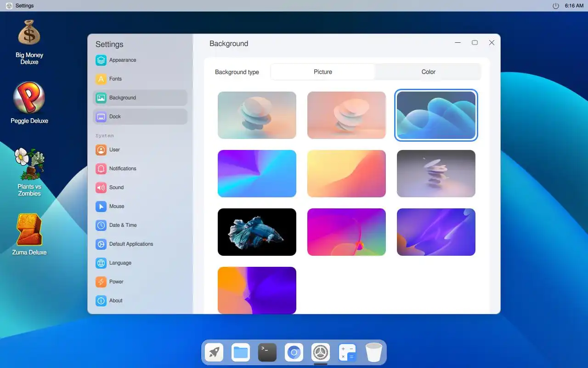Click the settings gear in dock
The width and height of the screenshot is (588, 368).
click(x=321, y=353)
